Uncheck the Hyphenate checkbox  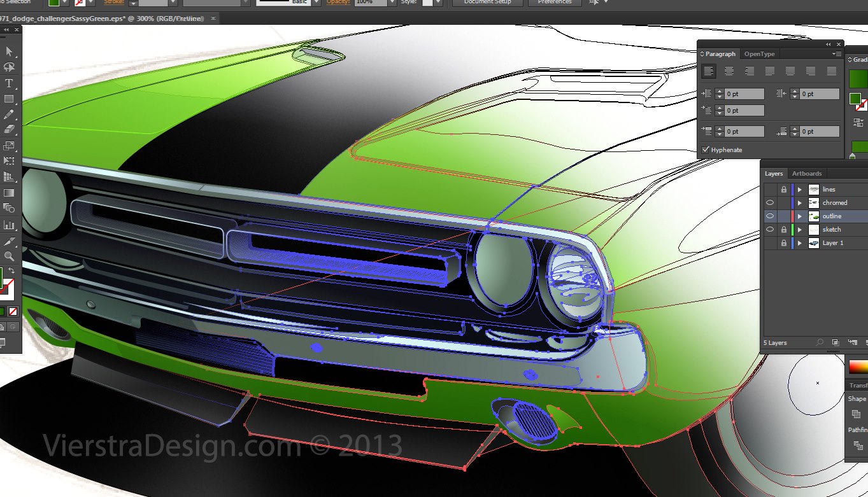[706, 150]
